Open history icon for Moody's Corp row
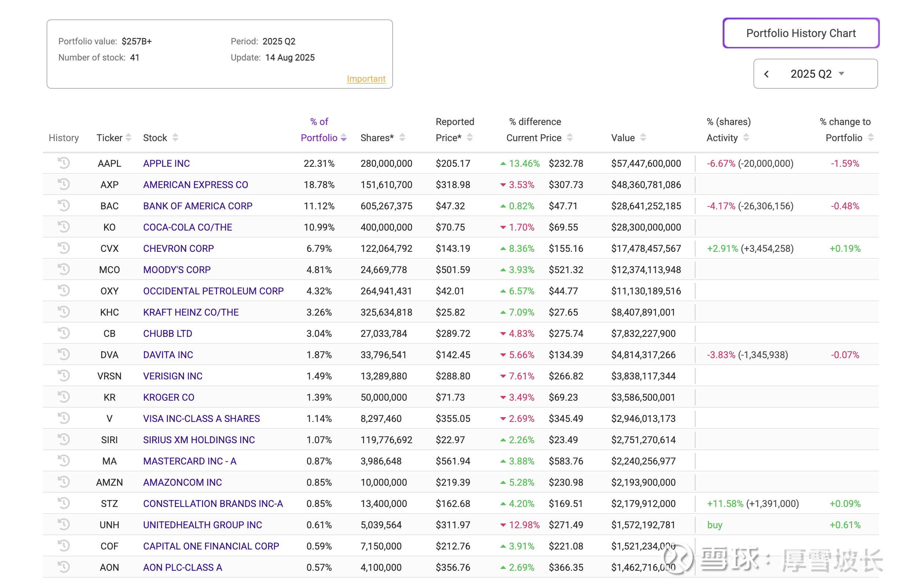This screenshot has height=588, width=910. pos(64,269)
